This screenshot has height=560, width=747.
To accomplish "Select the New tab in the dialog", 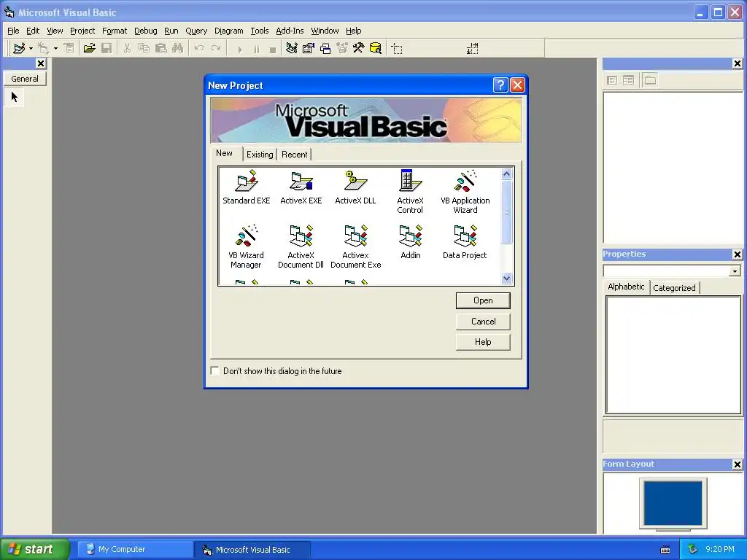I will click(x=225, y=153).
